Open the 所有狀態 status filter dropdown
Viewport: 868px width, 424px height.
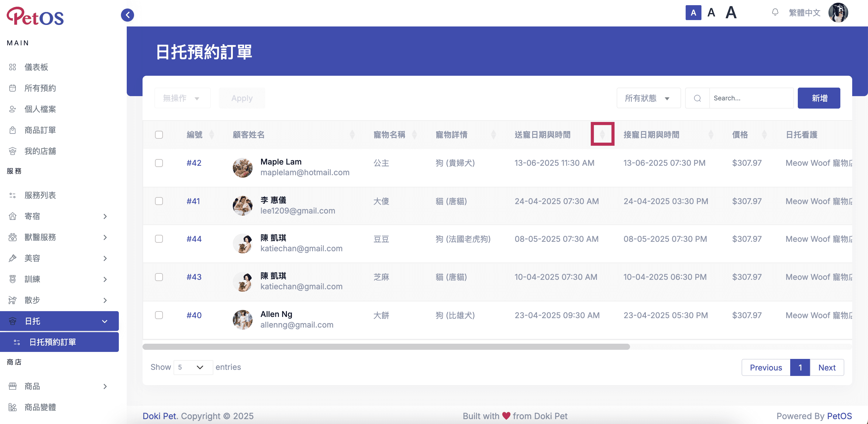pos(648,98)
